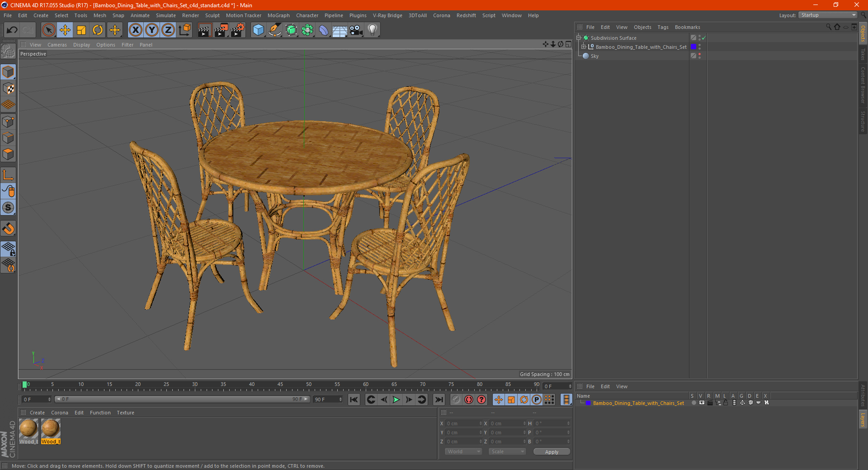
Task: Open the Layout Startup dropdown
Action: pyautogui.click(x=828, y=15)
